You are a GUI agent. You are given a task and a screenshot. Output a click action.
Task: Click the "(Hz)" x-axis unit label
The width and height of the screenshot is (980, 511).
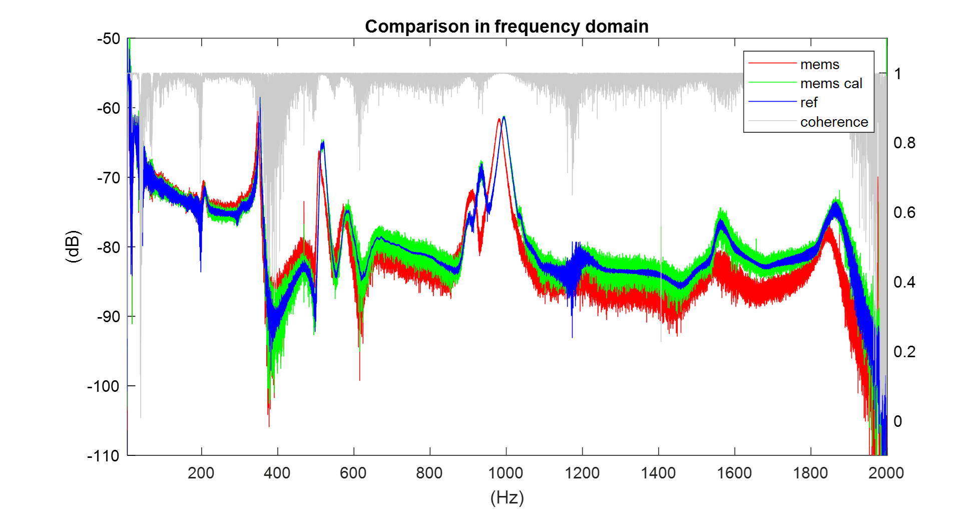click(x=507, y=497)
